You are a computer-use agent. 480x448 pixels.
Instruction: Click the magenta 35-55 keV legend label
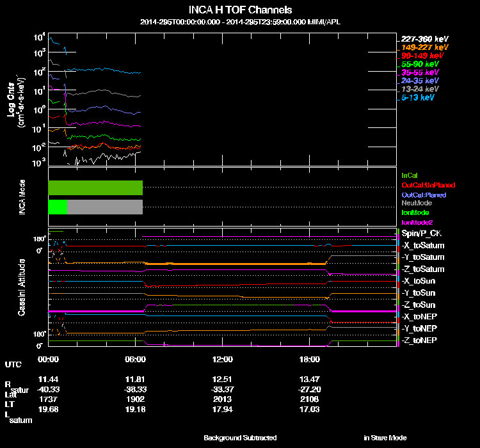click(x=420, y=72)
